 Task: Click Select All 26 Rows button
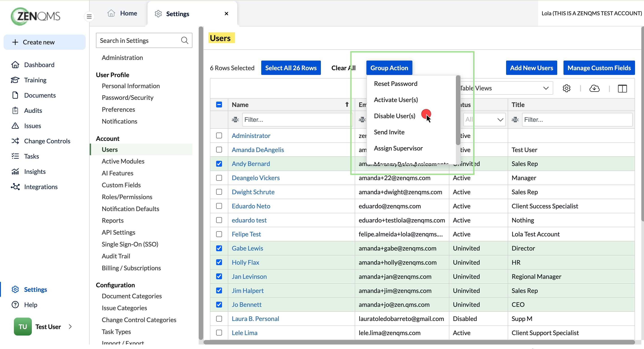point(291,68)
